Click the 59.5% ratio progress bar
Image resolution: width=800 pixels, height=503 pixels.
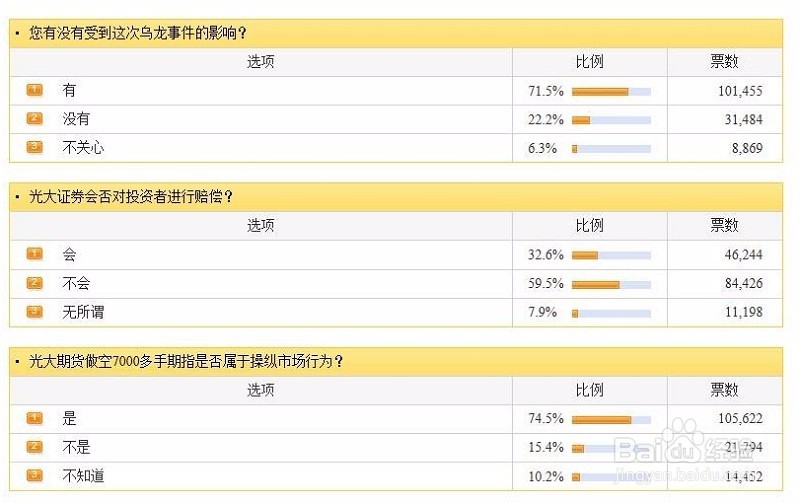tap(611, 284)
